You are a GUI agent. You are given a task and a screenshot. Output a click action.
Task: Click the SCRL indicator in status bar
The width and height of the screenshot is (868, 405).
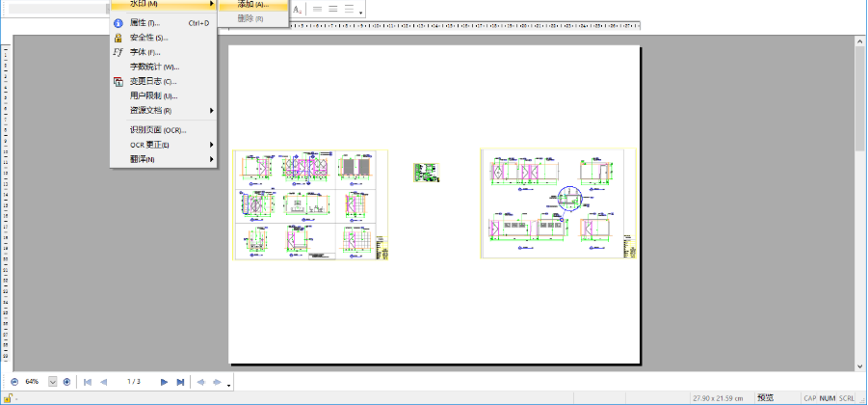click(x=847, y=398)
